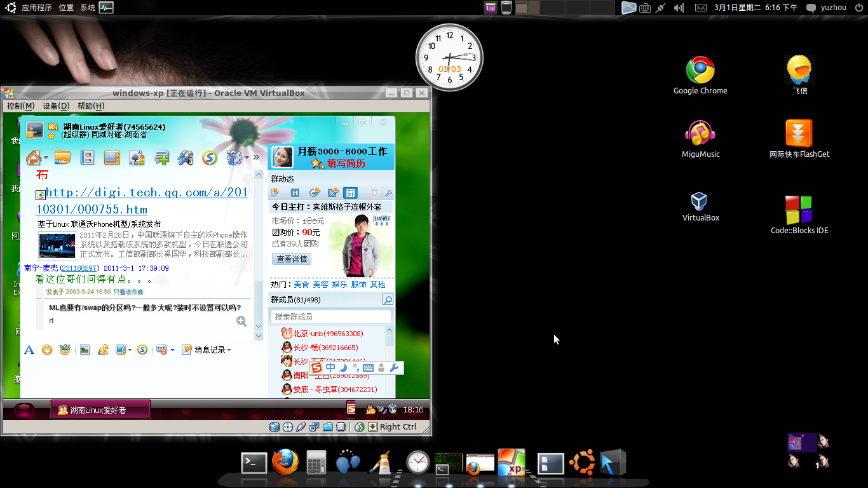Click the 填写简历 ad link

346,163
